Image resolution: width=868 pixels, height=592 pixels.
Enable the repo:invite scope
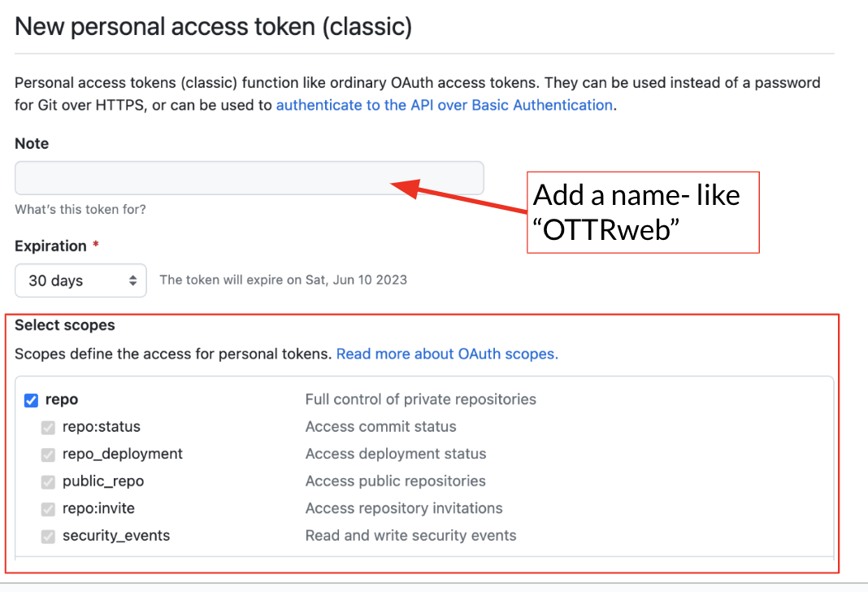coord(48,507)
